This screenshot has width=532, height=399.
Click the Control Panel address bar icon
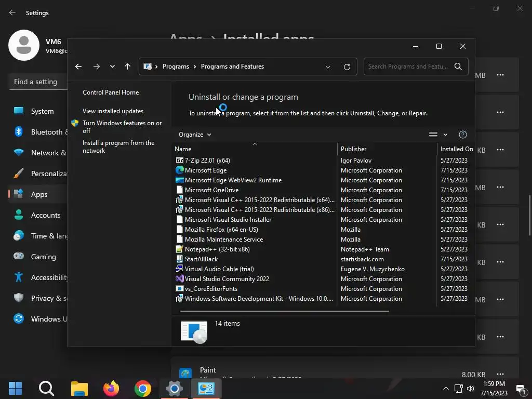click(148, 66)
